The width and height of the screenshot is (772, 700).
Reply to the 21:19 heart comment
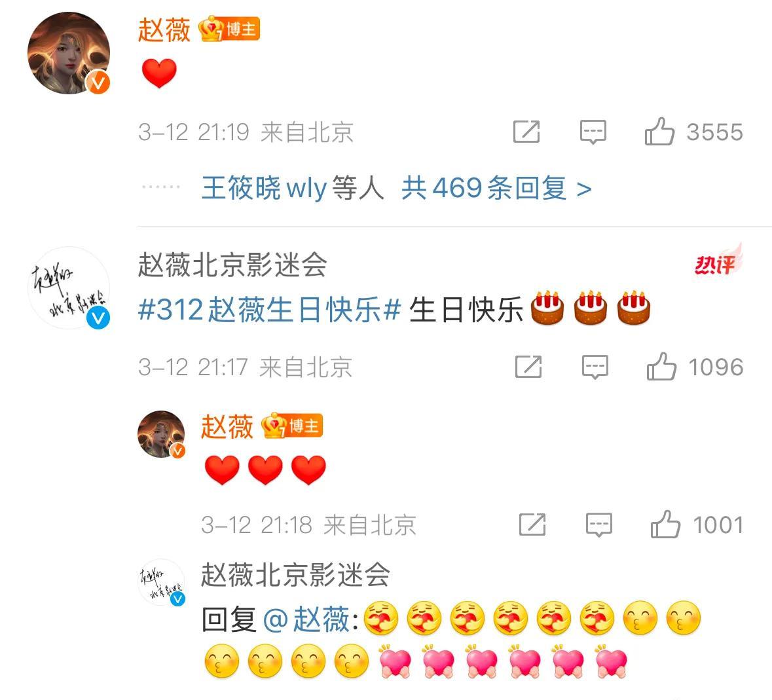click(x=593, y=132)
